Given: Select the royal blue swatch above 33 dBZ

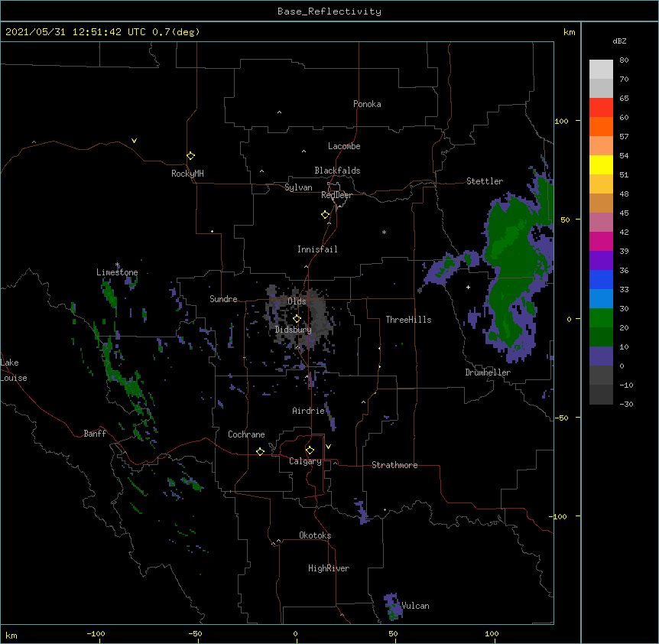Looking at the screenshot, I should tap(601, 279).
